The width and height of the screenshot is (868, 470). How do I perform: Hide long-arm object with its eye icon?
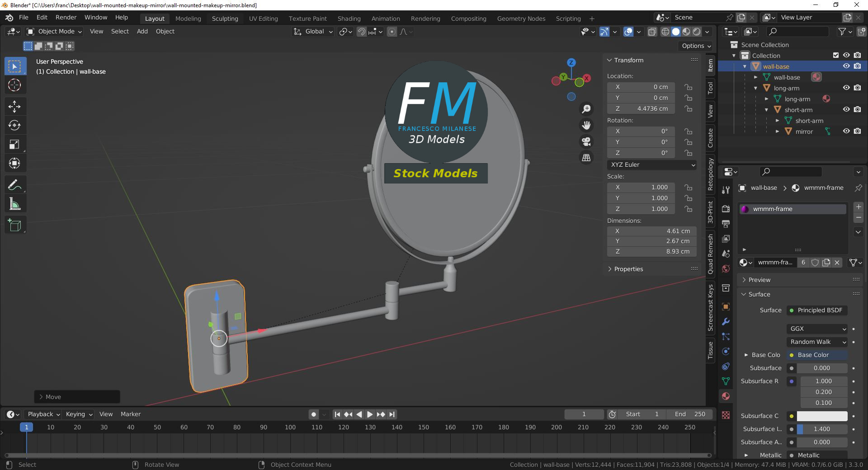coord(846,88)
